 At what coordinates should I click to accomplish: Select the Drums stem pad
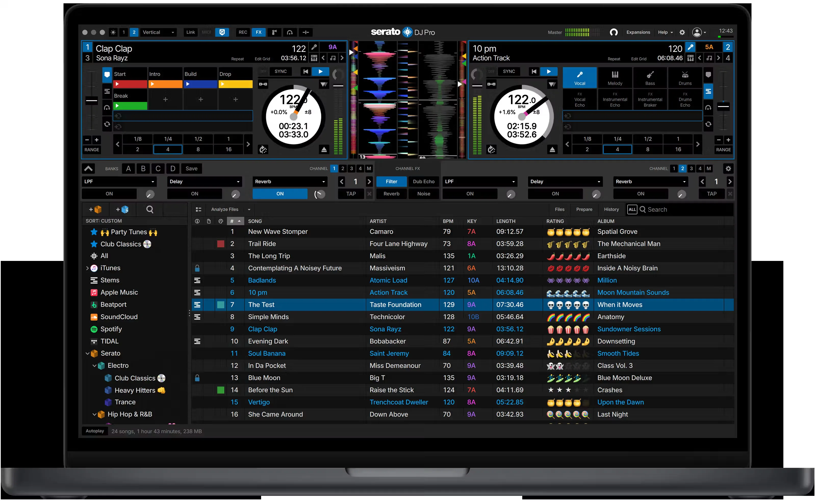(x=685, y=78)
